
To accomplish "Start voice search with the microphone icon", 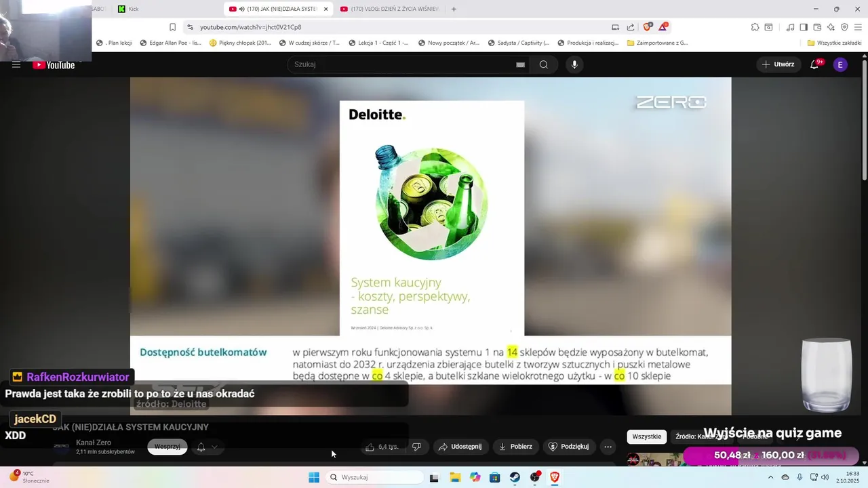I will point(574,64).
